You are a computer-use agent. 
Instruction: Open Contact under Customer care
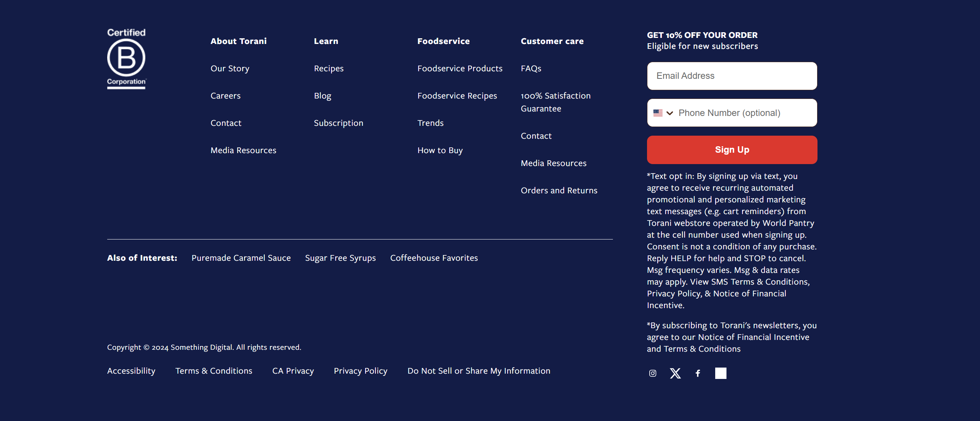pyautogui.click(x=536, y=136)
